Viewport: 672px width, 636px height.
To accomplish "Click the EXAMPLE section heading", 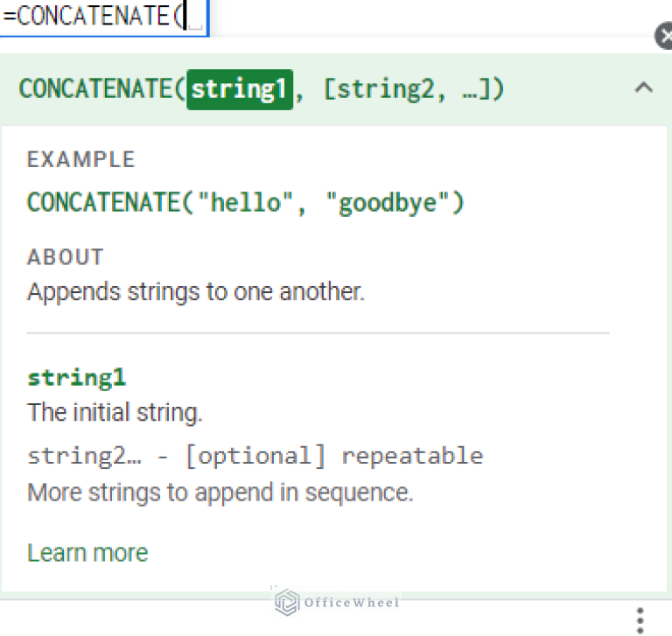I will coord(81,159).
